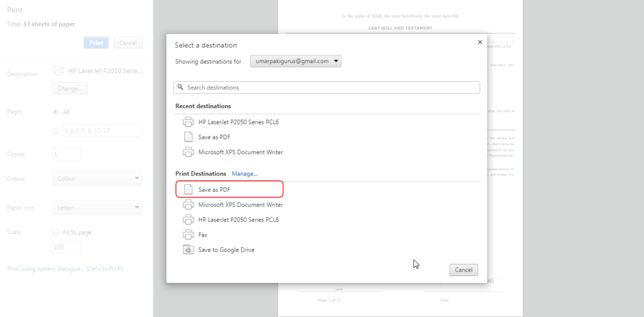Open the Paper size dropdown
This screenshot has height=317, width=644.
pos(97,208)
